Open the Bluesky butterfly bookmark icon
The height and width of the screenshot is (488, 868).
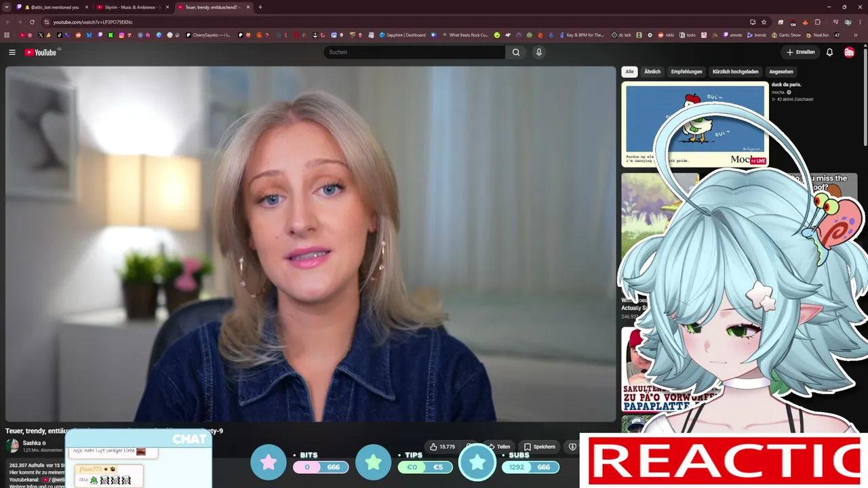coord(89,35)
